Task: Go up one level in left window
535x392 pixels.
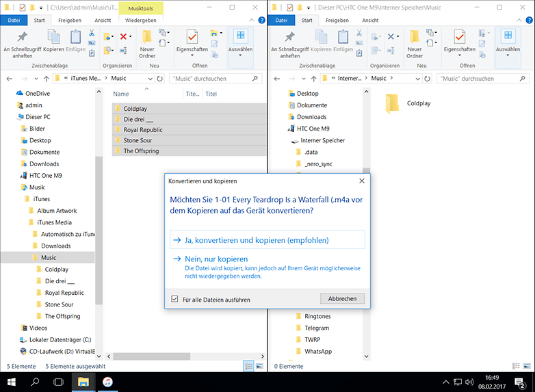Action: tap(46, 79)
